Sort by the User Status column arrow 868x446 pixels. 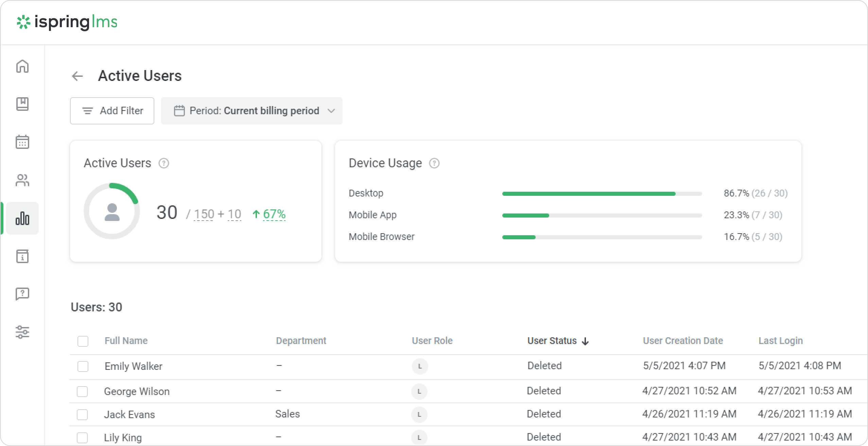tap(585, 341)
